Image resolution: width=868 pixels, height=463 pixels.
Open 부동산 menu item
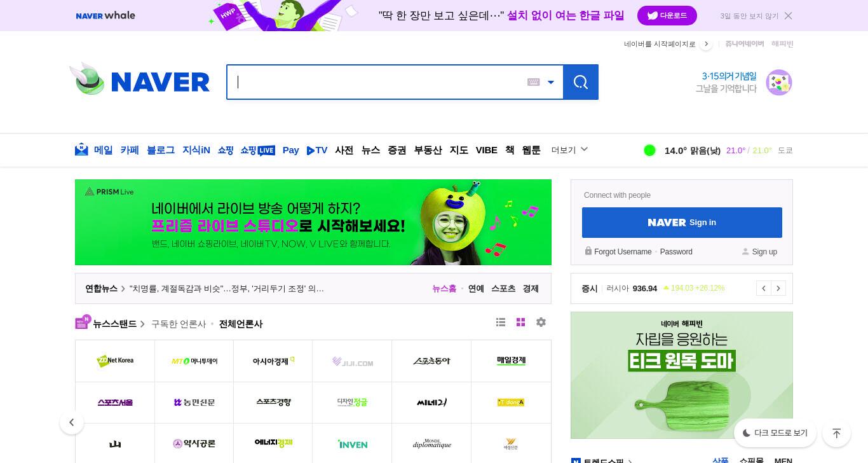[428, 150]
